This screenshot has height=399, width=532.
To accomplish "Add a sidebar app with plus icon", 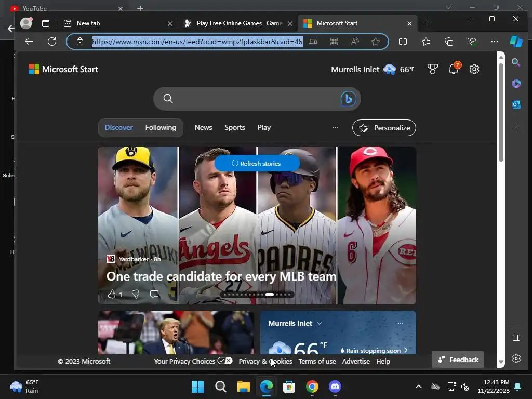I will (516, 127).
